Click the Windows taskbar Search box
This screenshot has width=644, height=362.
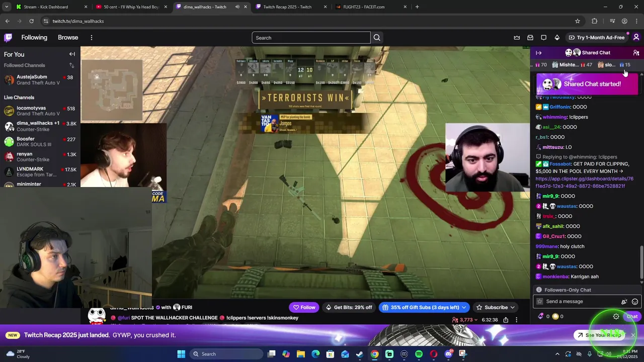(x=226, y=354)
